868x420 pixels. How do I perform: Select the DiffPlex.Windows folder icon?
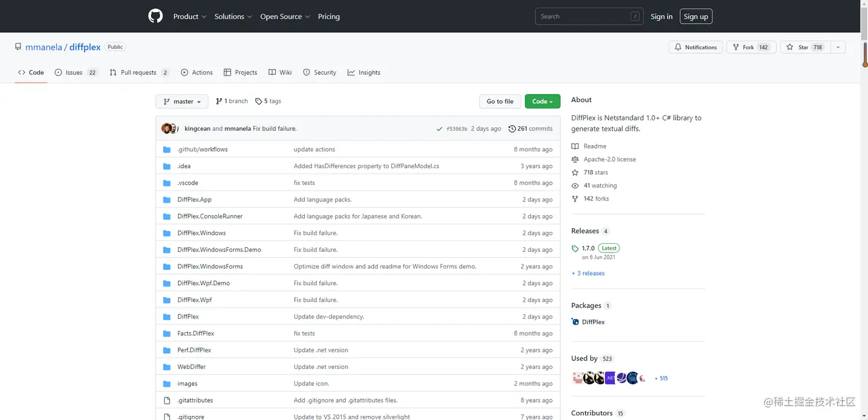167,233
